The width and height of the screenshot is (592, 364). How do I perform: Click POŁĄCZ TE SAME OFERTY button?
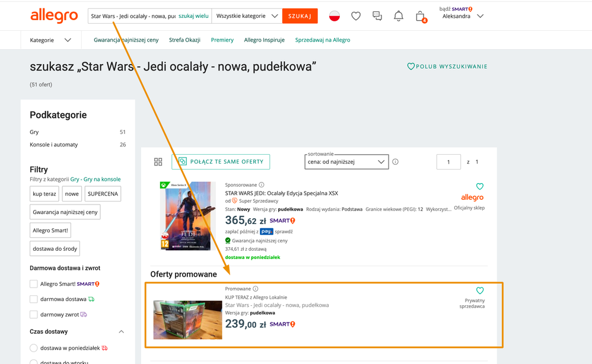221,162
